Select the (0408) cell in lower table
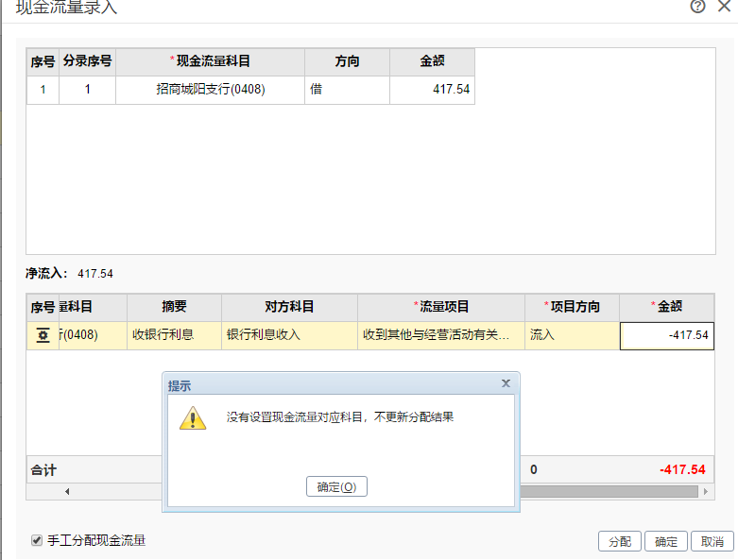The height and width of the screenshot is (560, 738). pos(94,335)
